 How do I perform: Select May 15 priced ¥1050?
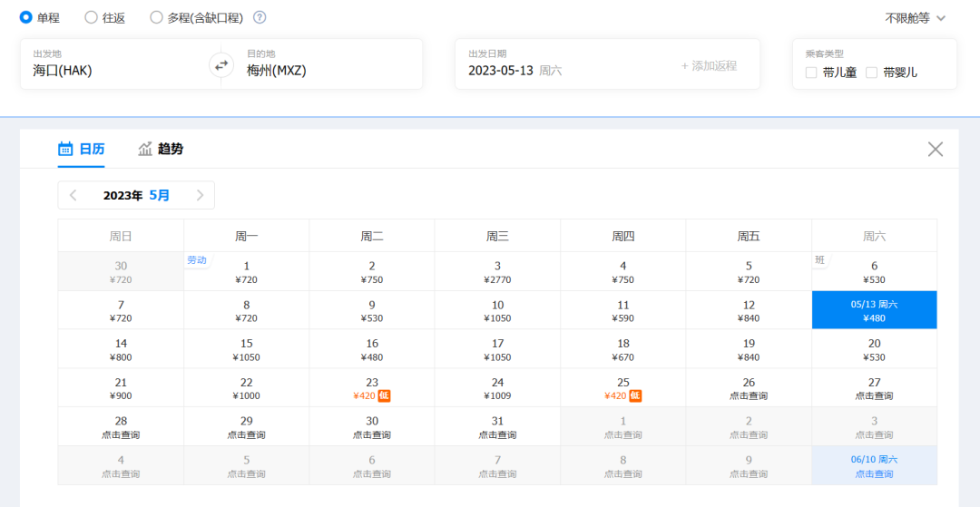coord(246,349)
